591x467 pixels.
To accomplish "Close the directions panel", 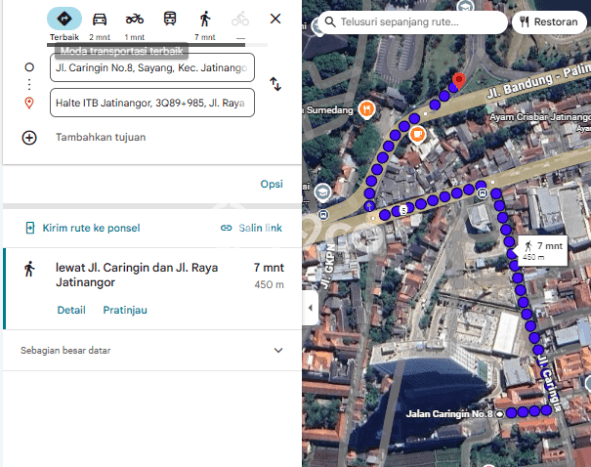I will pyautogui.click(x=275, y=18).
